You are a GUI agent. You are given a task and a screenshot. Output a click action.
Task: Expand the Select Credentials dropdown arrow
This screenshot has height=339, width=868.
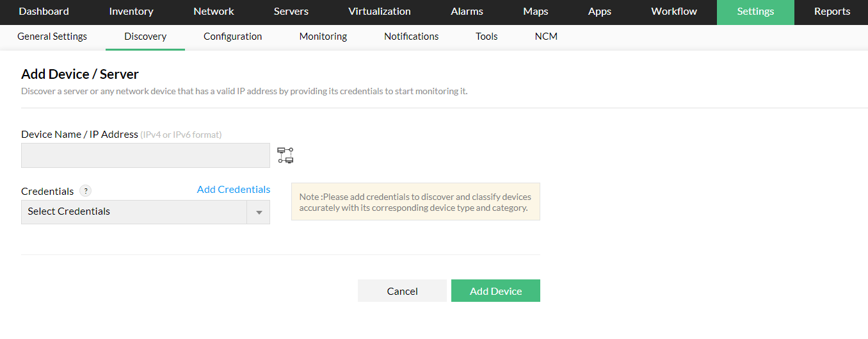coord(259,212)
